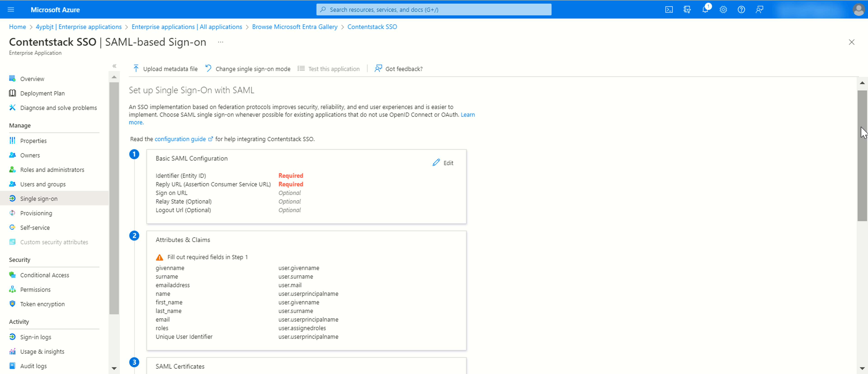Select Single sign-on in sidebar
This screenshot has width=868, height=374.
click(54, 199)
